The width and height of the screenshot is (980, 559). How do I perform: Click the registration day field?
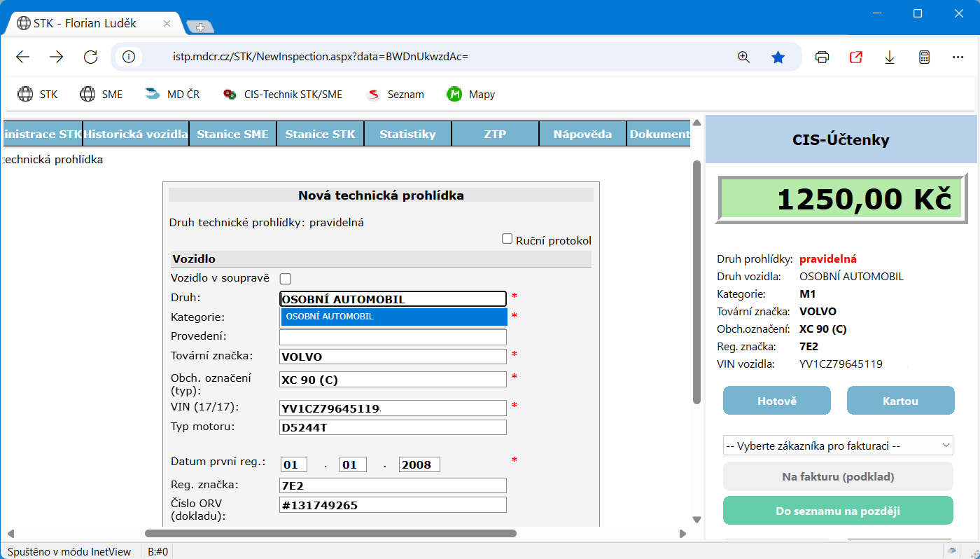point(294,464)
